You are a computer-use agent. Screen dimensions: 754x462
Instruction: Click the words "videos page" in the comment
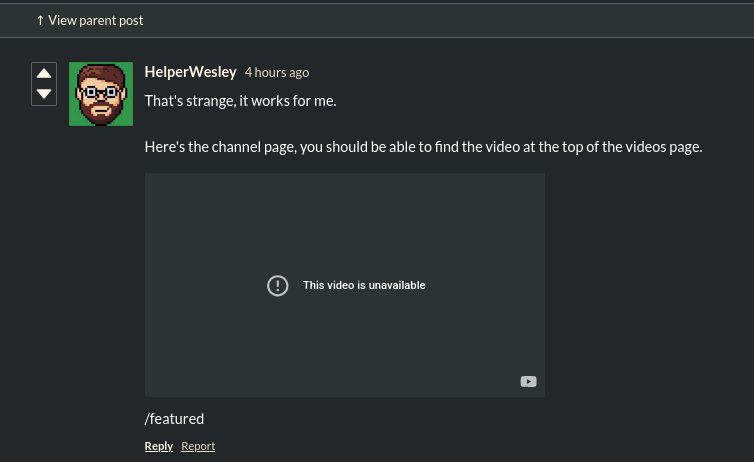point(663,147)
